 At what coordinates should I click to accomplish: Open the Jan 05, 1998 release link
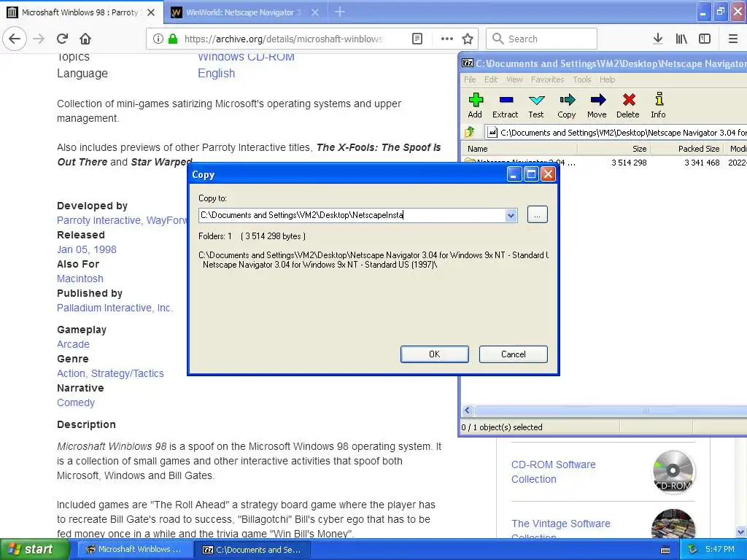(87, 249)
